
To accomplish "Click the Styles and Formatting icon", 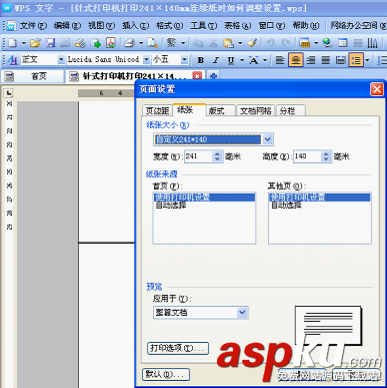I will [12, 60].
